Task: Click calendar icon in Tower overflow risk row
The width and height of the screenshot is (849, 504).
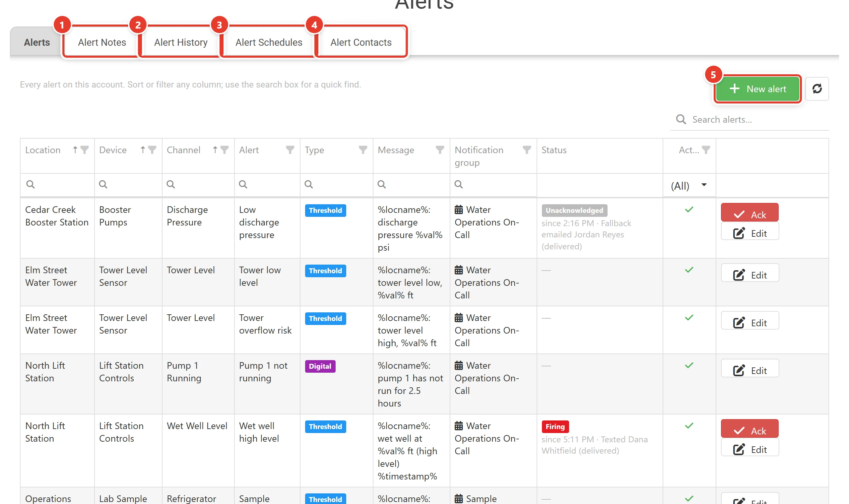Action: coord(458,318)
